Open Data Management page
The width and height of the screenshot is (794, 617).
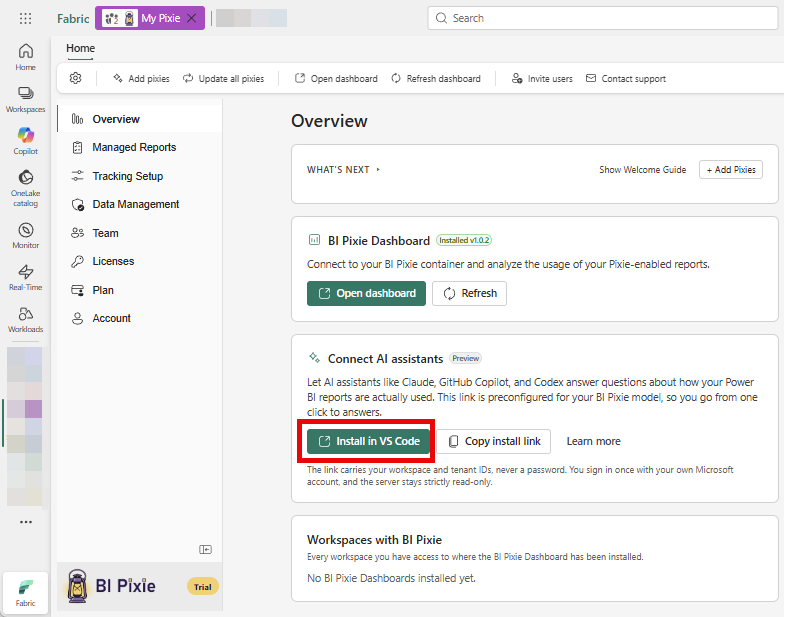[140, 204]
